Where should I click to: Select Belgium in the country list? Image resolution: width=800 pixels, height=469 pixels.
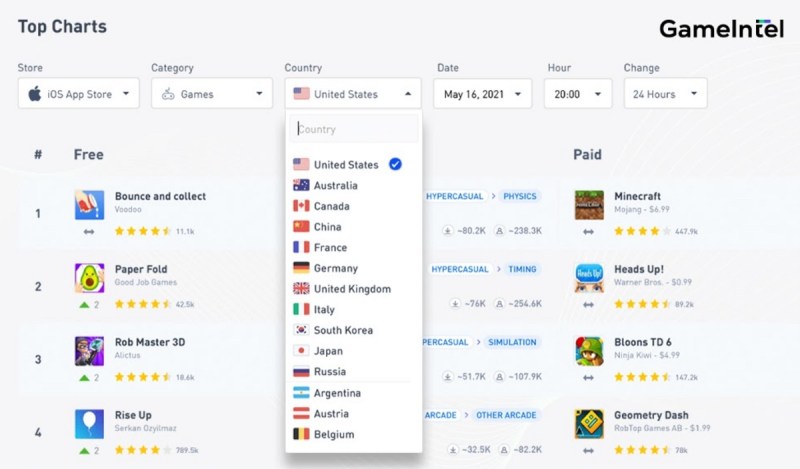point(354,434)
